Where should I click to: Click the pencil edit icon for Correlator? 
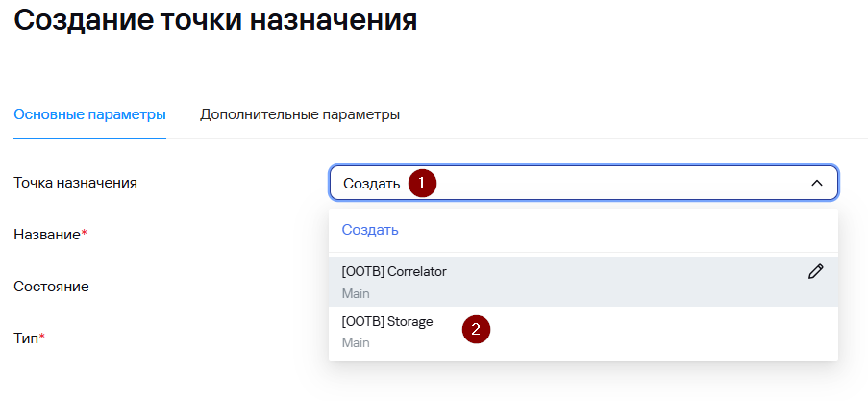pyautogui.click(x=816, y=272)
